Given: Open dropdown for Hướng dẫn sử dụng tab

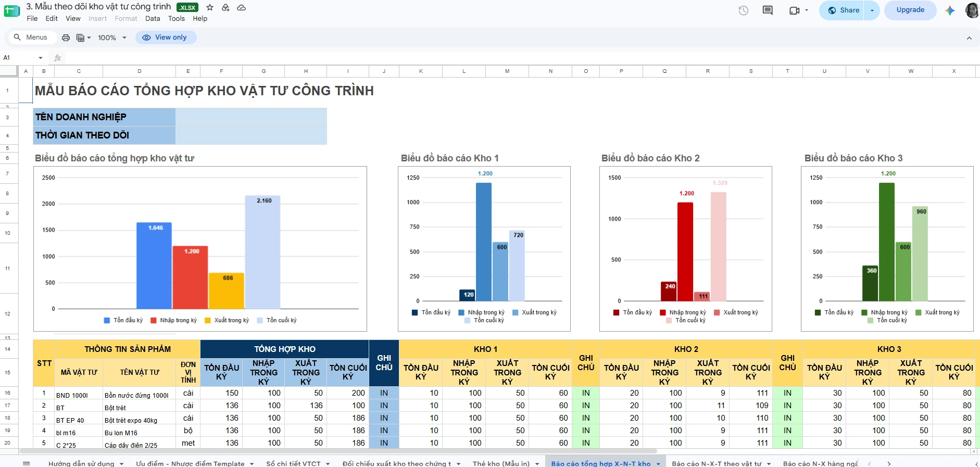Looking at the screenshot, I should (x=122, y=464).
